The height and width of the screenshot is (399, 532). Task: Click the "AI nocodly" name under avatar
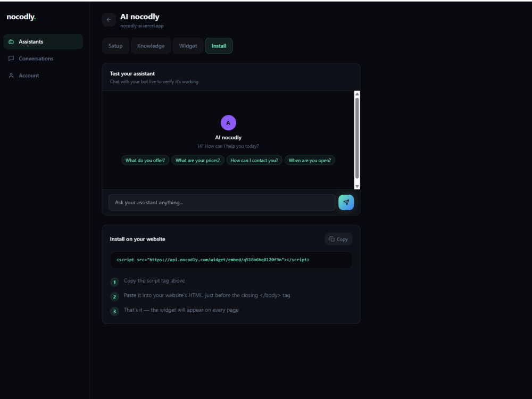[x=228, y=137]
